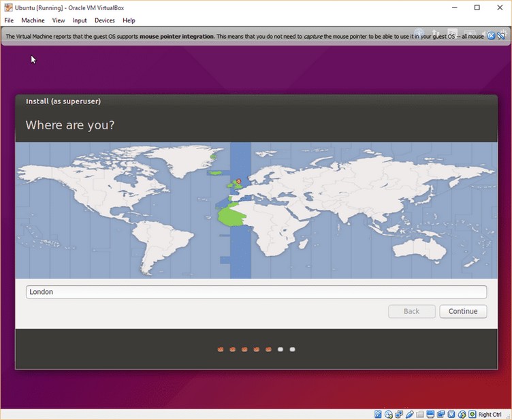The height and width of the screenshot is (420, 512).
Task: Click the mouse integration status icon
Action: (x=462, y=415)
